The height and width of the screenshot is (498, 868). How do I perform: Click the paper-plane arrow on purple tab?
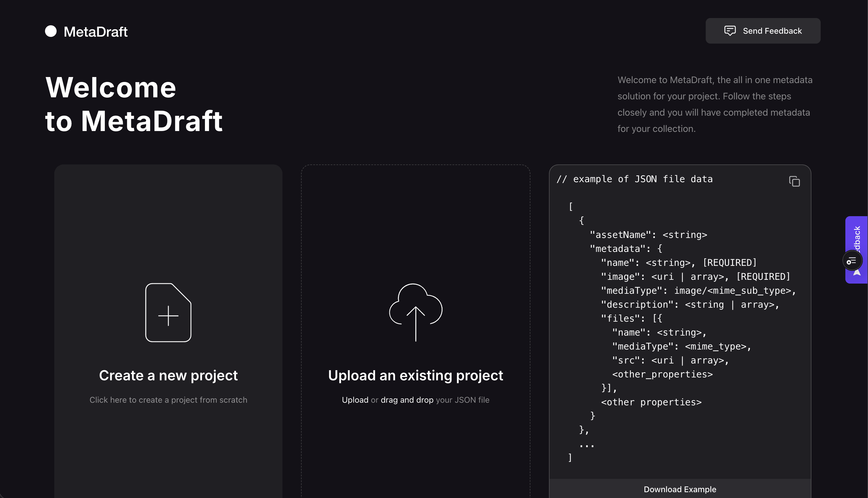pos(857,273)
